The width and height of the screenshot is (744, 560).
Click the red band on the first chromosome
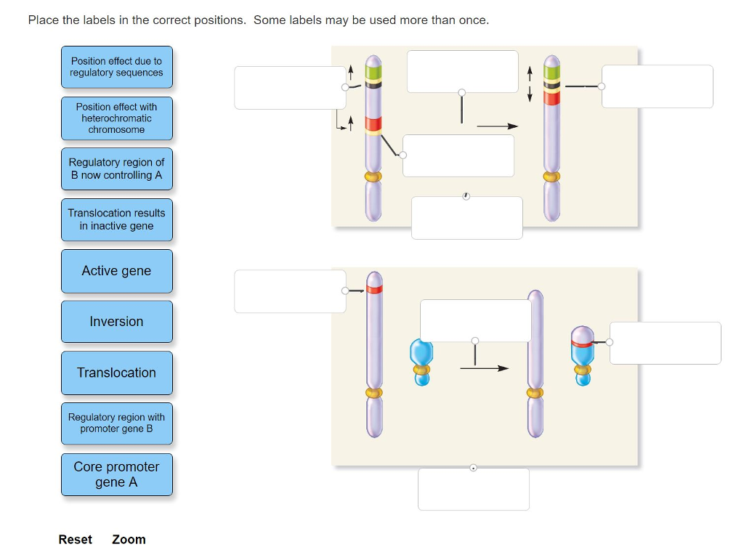pyautogui.click(x=373, y=123)
